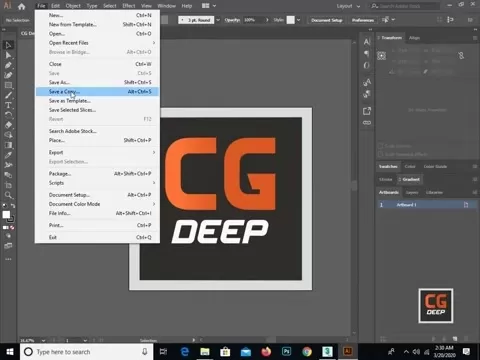Choose Save As... from File menu
Image resolution: width=480 pixels, height=360 pixels.
point(97,82)
